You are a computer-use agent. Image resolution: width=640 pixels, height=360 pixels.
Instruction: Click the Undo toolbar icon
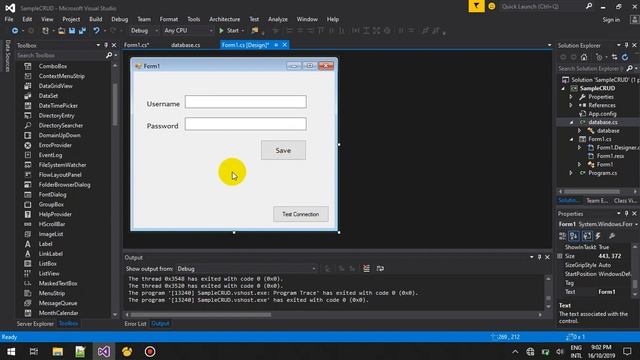pyautogui.click(x=96, y=31)
